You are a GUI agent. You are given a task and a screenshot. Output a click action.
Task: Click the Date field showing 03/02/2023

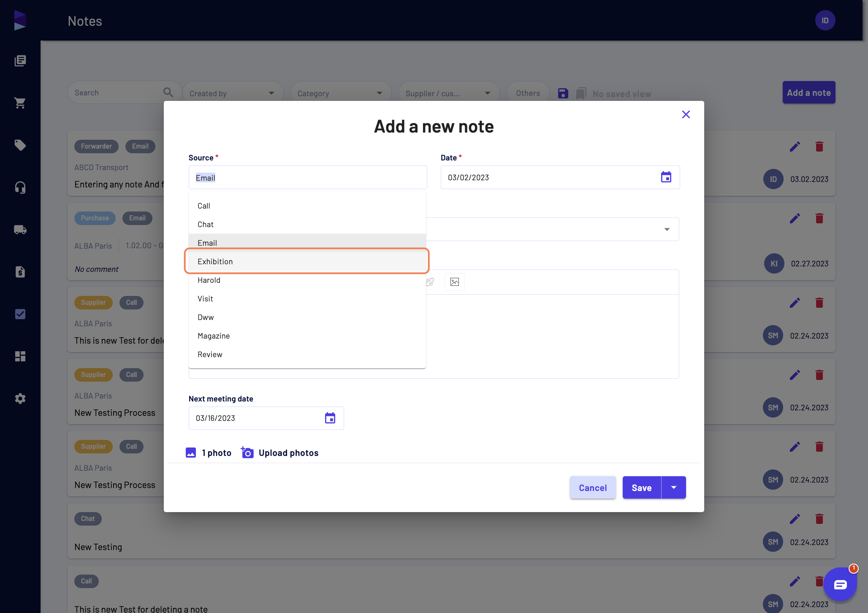(x=560, y=177)
